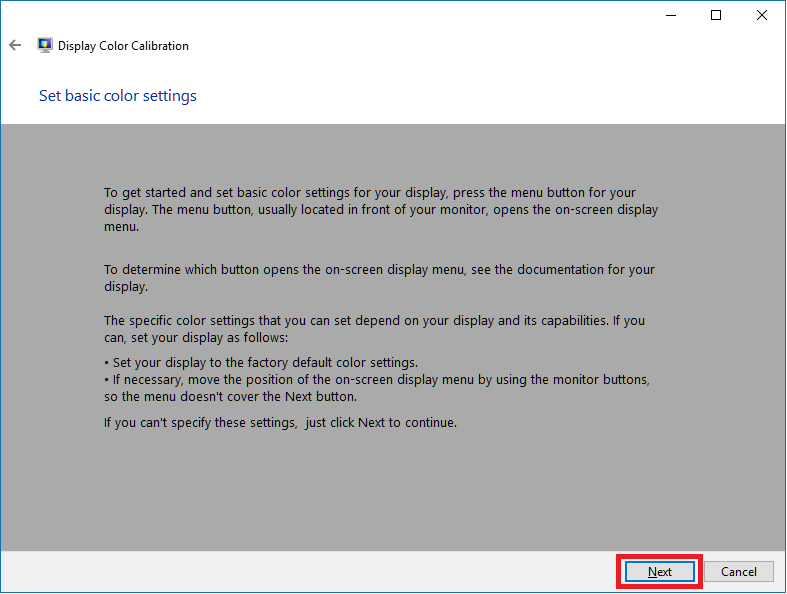Minimize the Display Color Calibration window
The width and height of the screenshot is (787, 594).
pos(669,15)
